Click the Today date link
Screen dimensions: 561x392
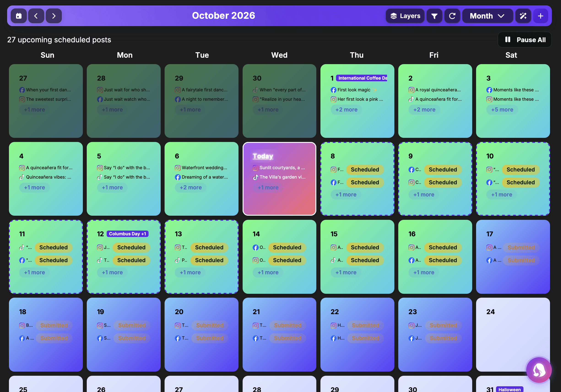(263, 156)
